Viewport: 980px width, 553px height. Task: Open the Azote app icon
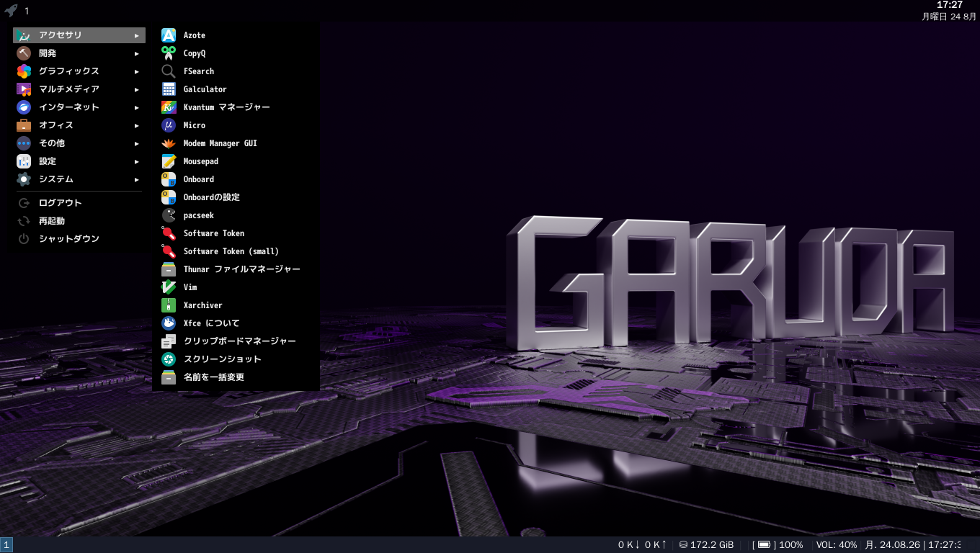click(x=169, y=35)
